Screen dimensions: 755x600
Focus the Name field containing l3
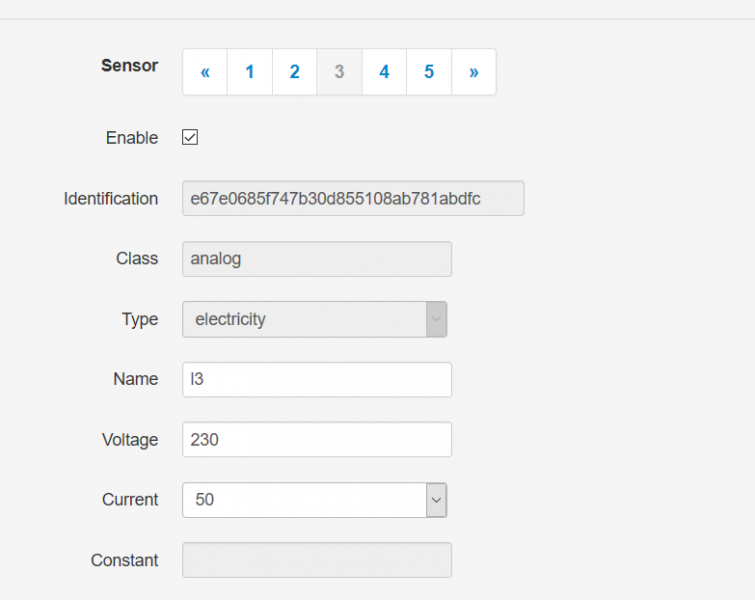[x=316, y=379]
